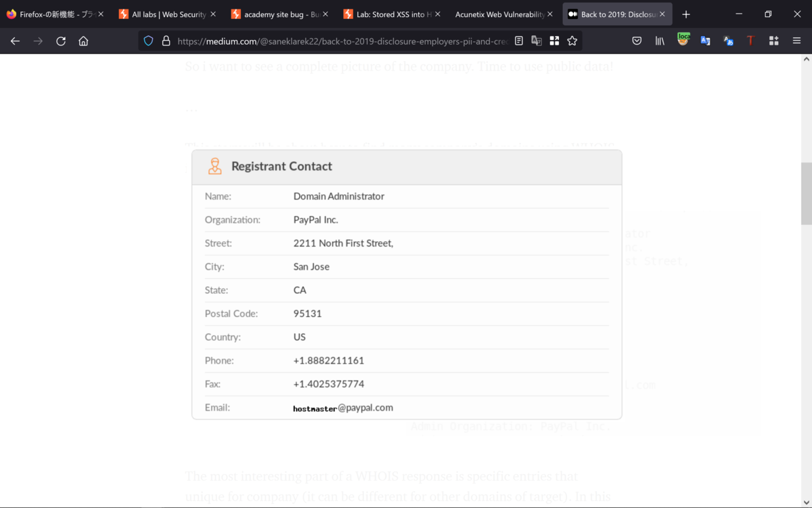Viewport: 812px width, 508px height.
Task: Close the academy site bug tab
Action: click(x=325, y=14)
